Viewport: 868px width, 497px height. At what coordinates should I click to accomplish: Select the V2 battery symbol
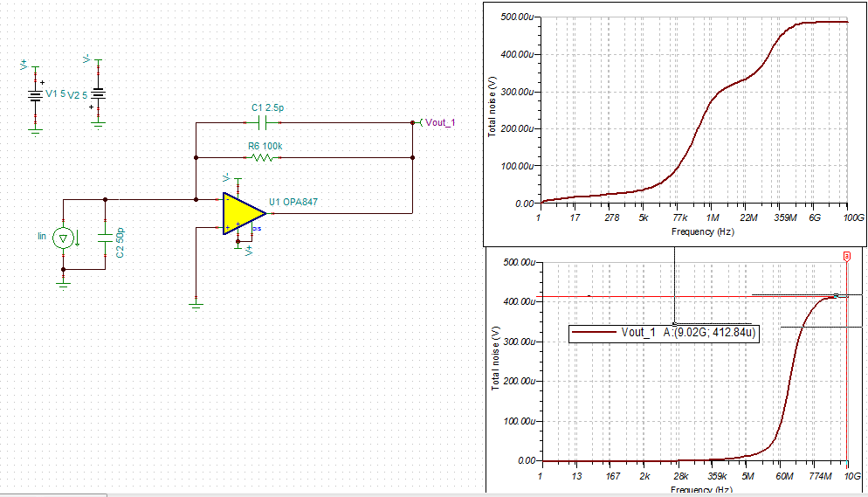98,93
